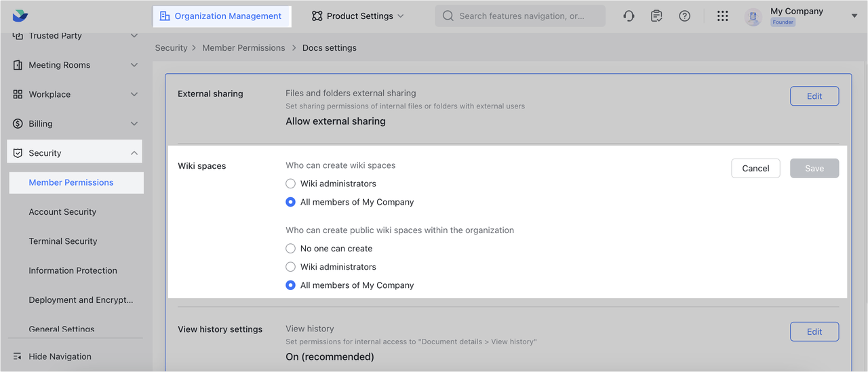This screenshot has width=868, height=372.
Task: Expand the Trusted Party chevron
Action: click(134, 36)
